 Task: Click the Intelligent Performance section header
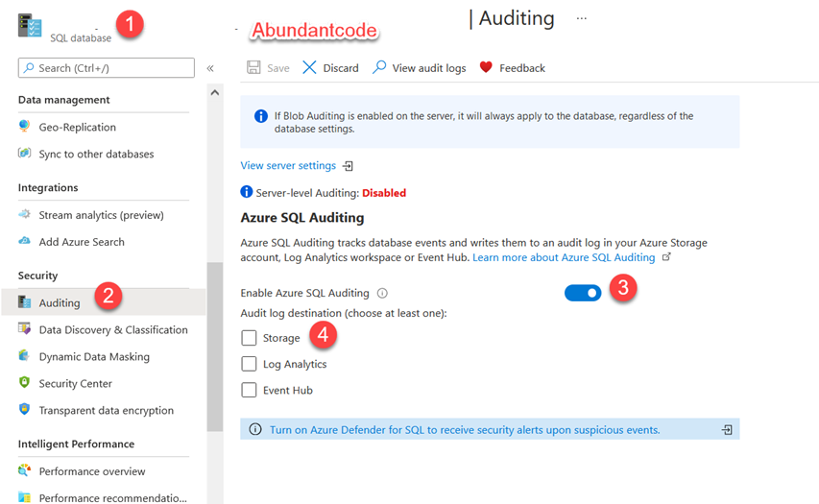(x=76, y=444)
